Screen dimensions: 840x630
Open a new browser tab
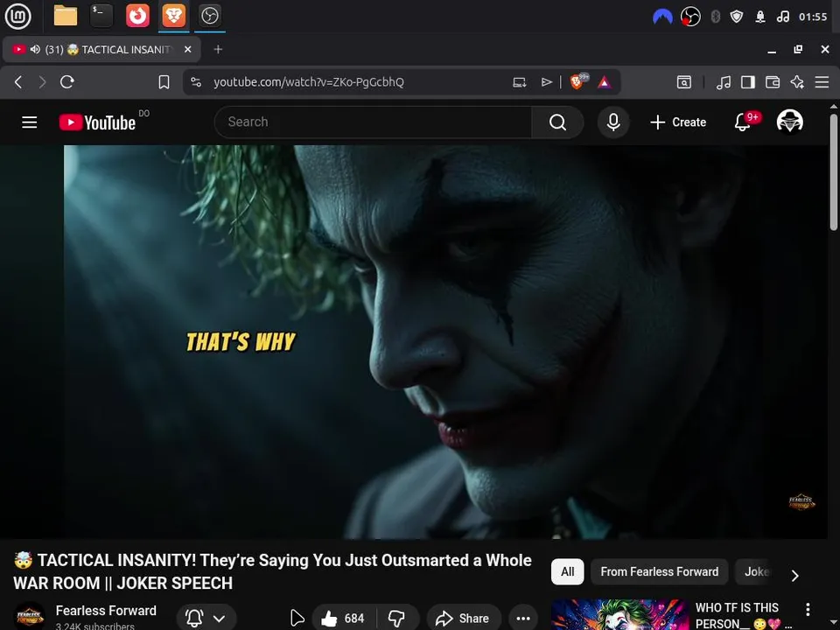tap(218, 49)
